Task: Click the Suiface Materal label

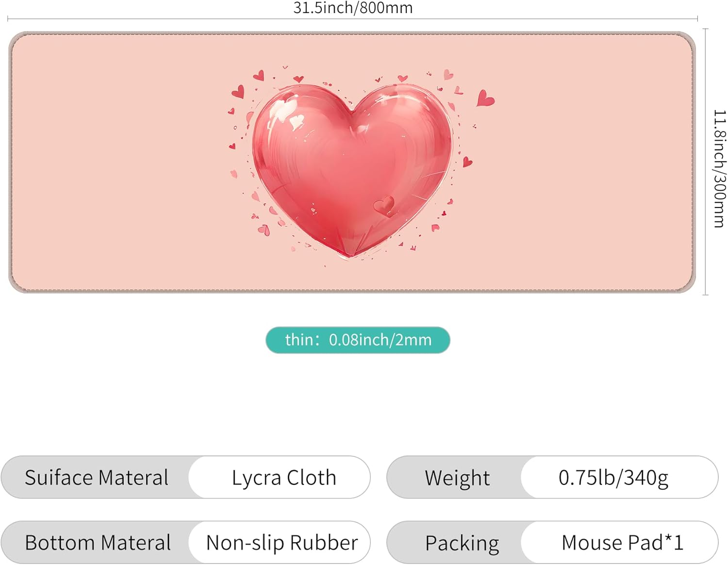Action: (97, 477)
